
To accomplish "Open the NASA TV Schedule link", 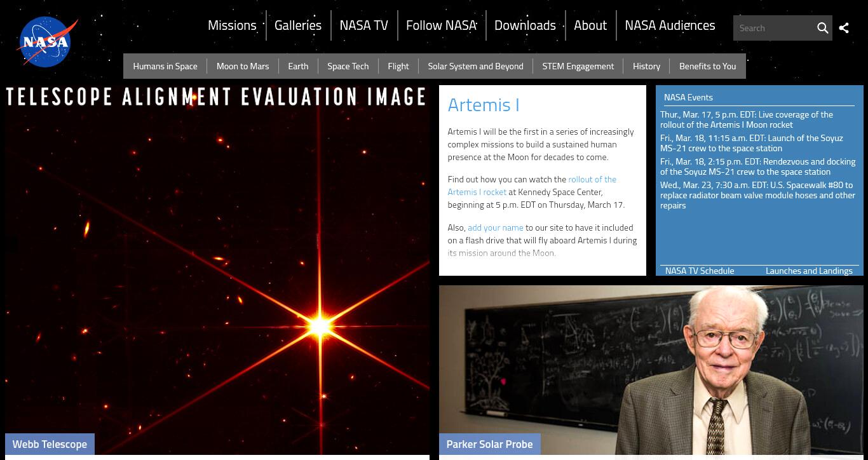I will coord(700,271).
